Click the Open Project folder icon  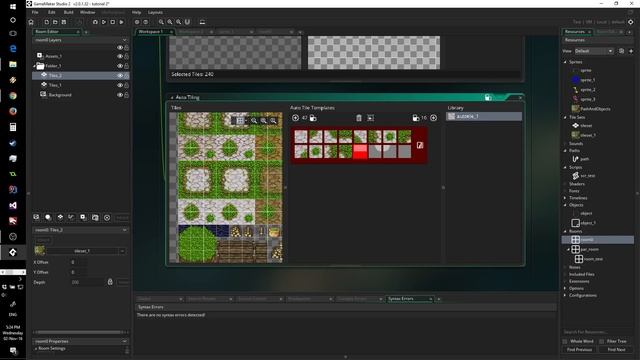pyautogui.click(x=55, y=22)
